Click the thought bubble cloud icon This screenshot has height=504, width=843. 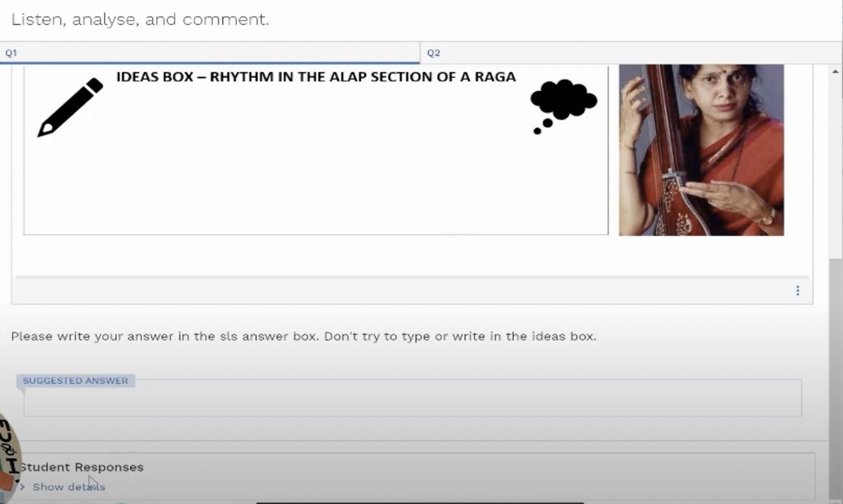[564, 106]
